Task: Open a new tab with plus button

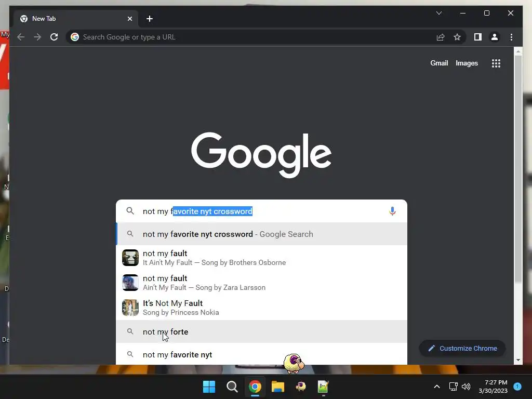Action: (x=150, y=19)
